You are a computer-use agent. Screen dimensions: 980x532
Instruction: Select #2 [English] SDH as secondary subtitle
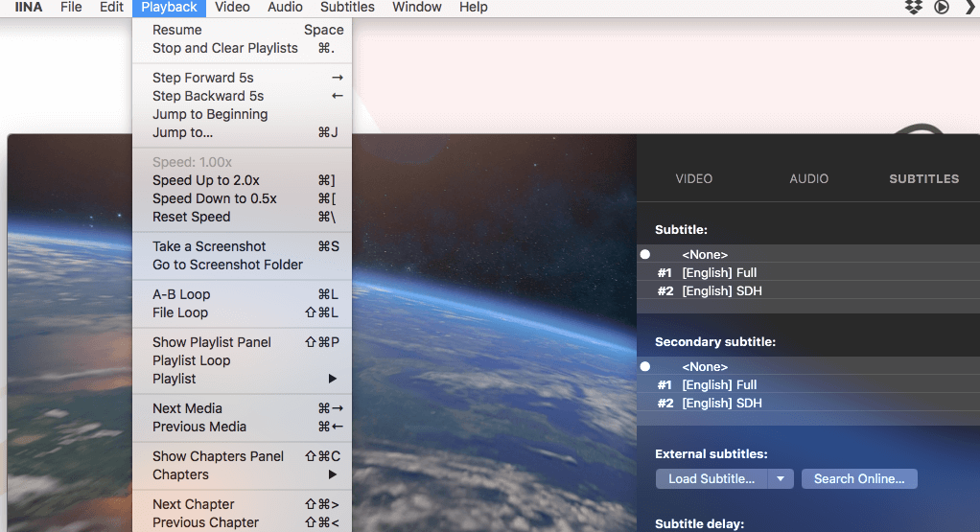click(x=808, y=403)
